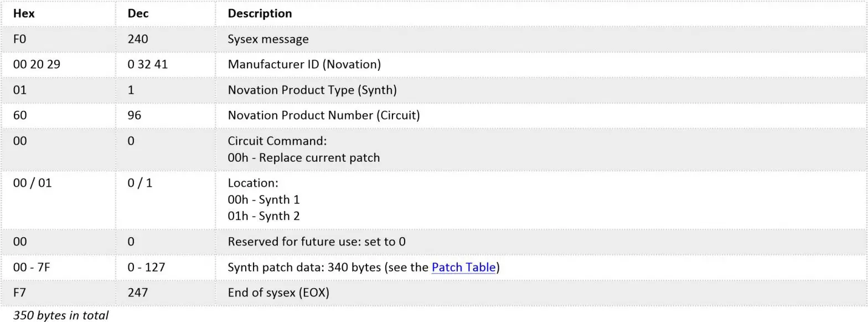868x322 pixels.
Task: Click the Manufacturer ID (Novation) text
Action: [304, 64]
